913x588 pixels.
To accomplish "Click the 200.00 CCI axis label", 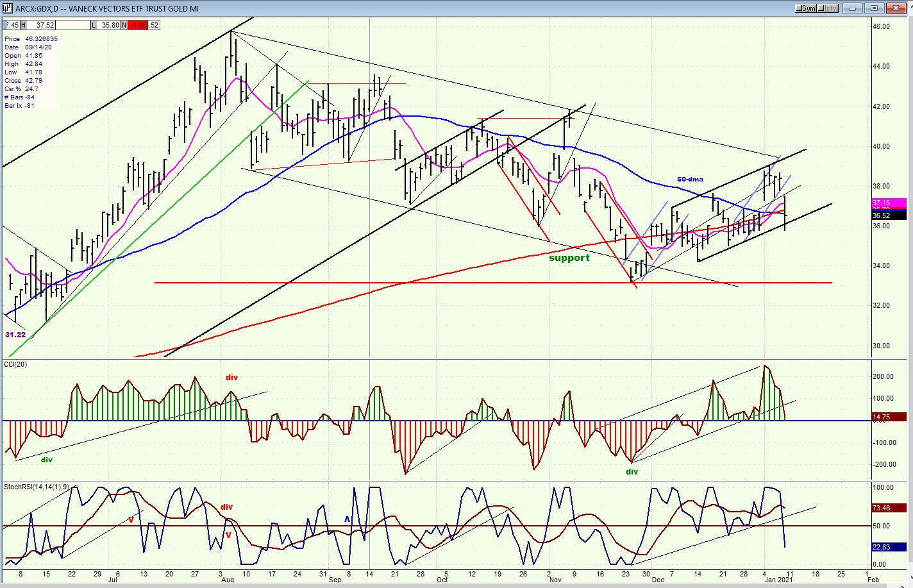I will coord(884,376).
